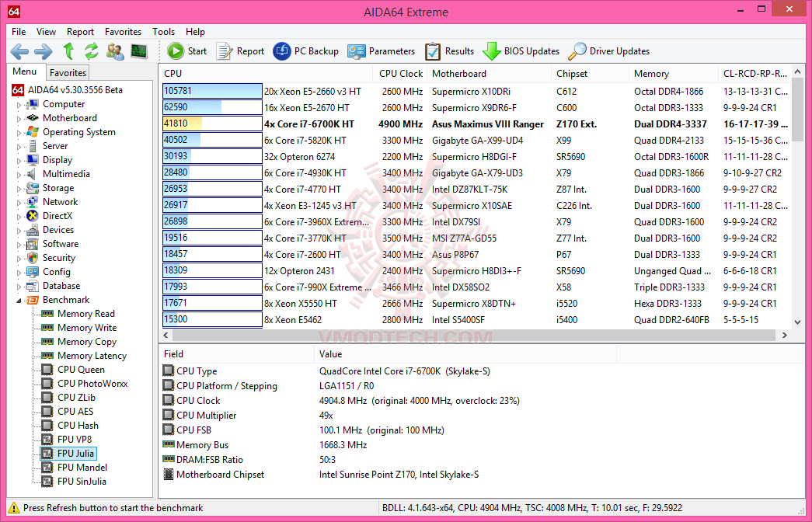Open the users/remote icon in toolbar

[115, 51]
